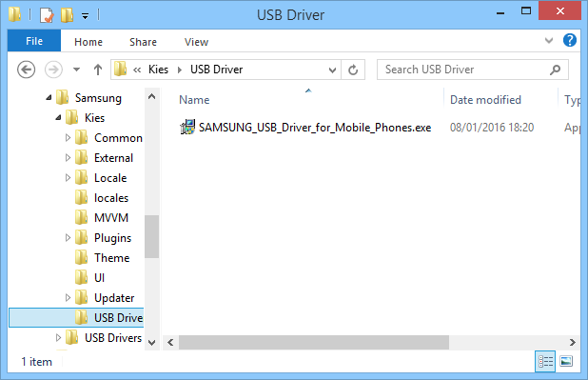Select the highlighted USB Driver tree folder
588x380 pixels.
tap(76, 318)
